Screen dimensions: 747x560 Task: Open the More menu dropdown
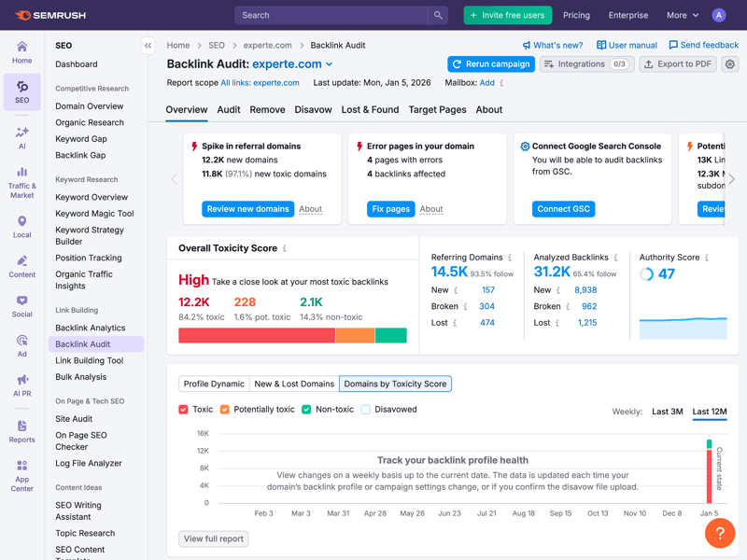pos(682,15)
